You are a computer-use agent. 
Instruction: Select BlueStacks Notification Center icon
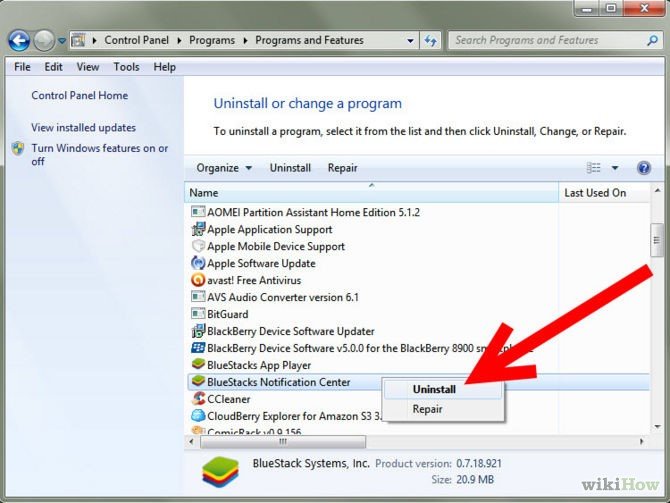coord(198,381)
